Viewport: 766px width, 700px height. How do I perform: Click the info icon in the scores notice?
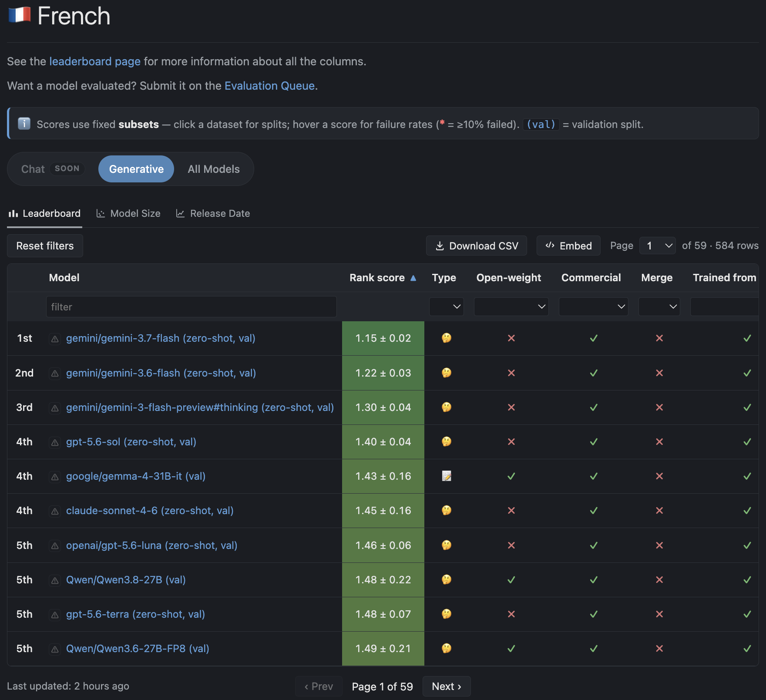click(x=24, y=124)
